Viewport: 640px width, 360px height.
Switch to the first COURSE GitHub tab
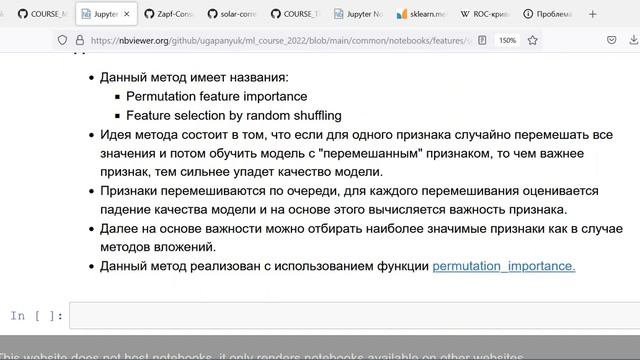(x=42, y=14)
